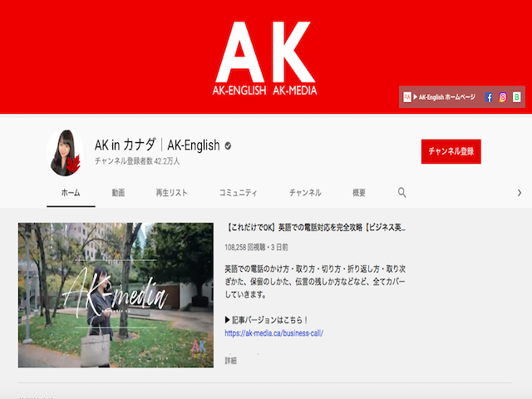This screenshot has height=399, width=532.
Task: Open the Instagram link icon in banner
Action: (x=502, y=97)
